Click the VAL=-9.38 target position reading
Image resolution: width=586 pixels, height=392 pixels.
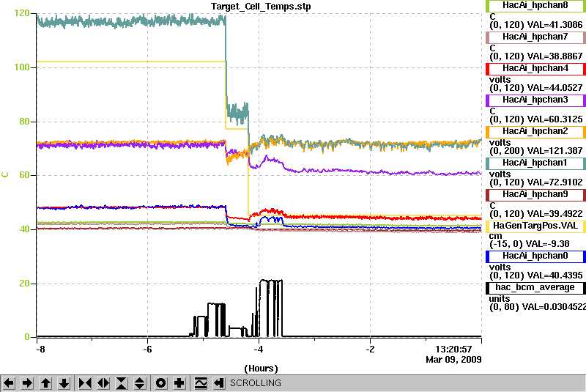[547, 244]
